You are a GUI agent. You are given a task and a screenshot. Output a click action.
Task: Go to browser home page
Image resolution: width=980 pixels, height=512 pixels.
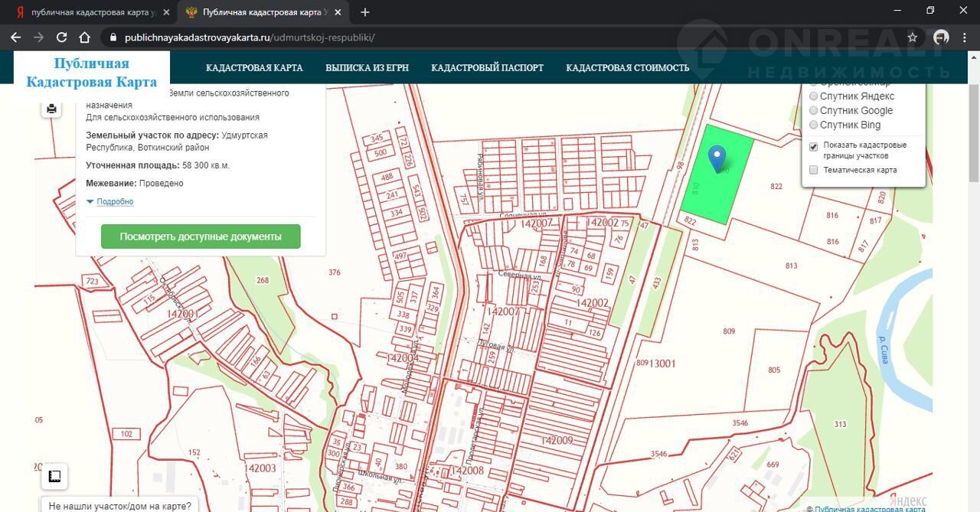[85, 38]
